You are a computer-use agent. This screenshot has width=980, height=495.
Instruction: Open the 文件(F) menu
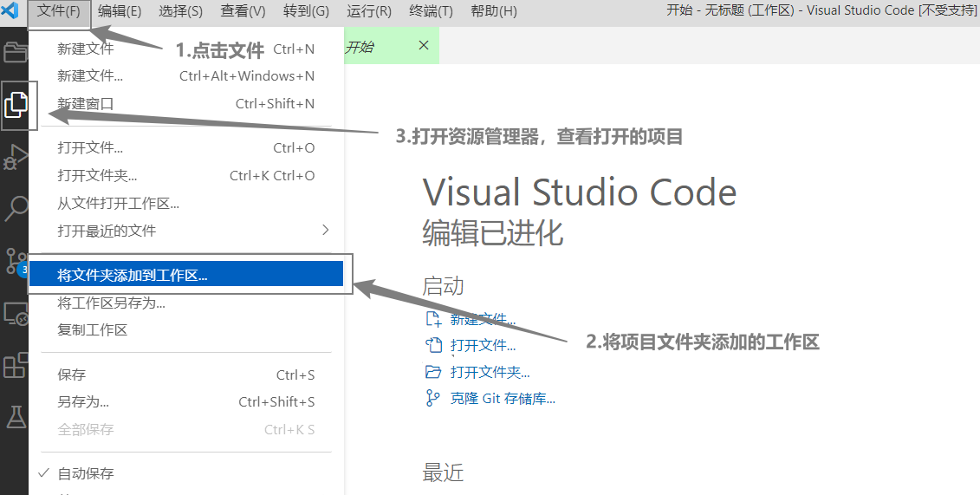pos(59,10)
